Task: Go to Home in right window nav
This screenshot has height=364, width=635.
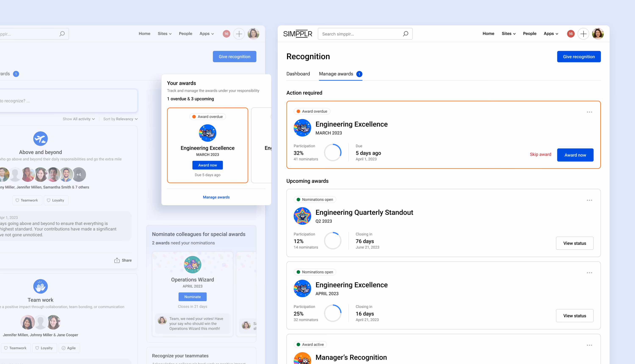Action: point(488,33)
